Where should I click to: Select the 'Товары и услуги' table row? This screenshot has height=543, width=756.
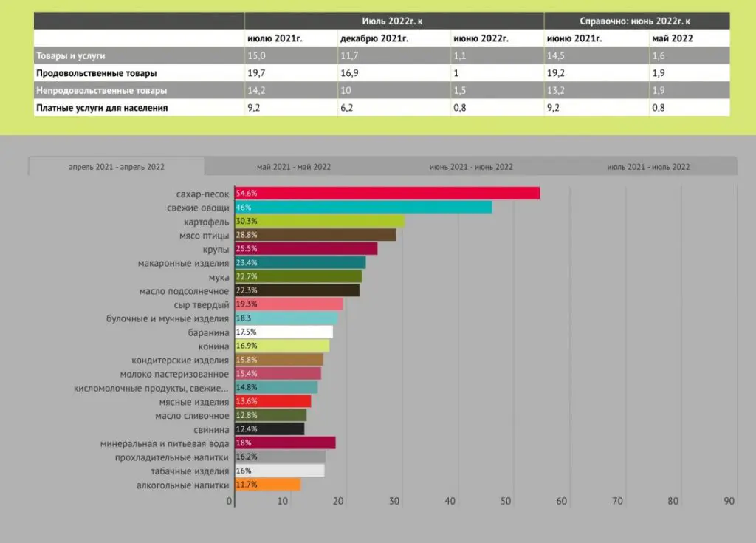click(65, 55)
